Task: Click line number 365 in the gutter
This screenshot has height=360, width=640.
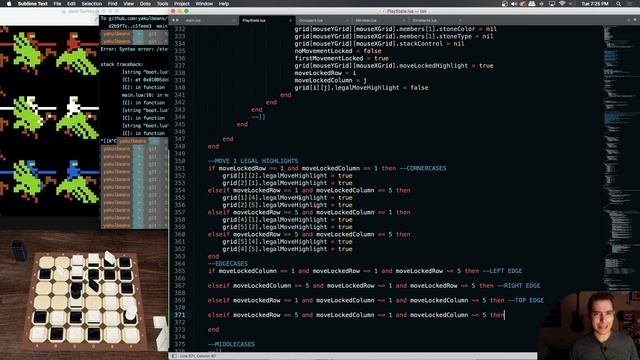Action: [x=180, y=271]
